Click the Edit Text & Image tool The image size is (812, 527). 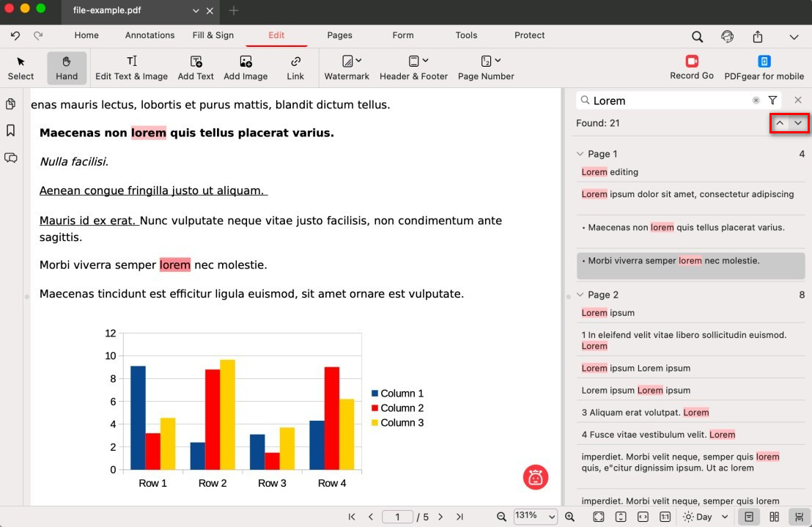[x=131, y=67]
